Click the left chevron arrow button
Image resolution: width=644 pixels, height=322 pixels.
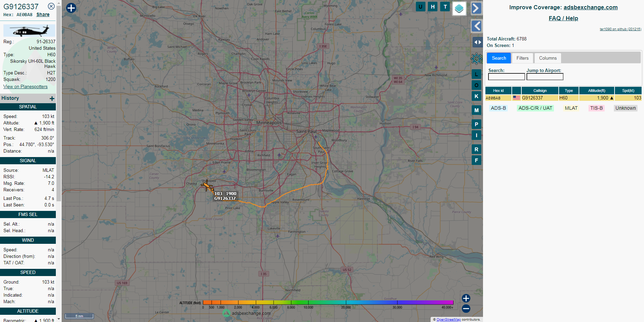[476, 26]
